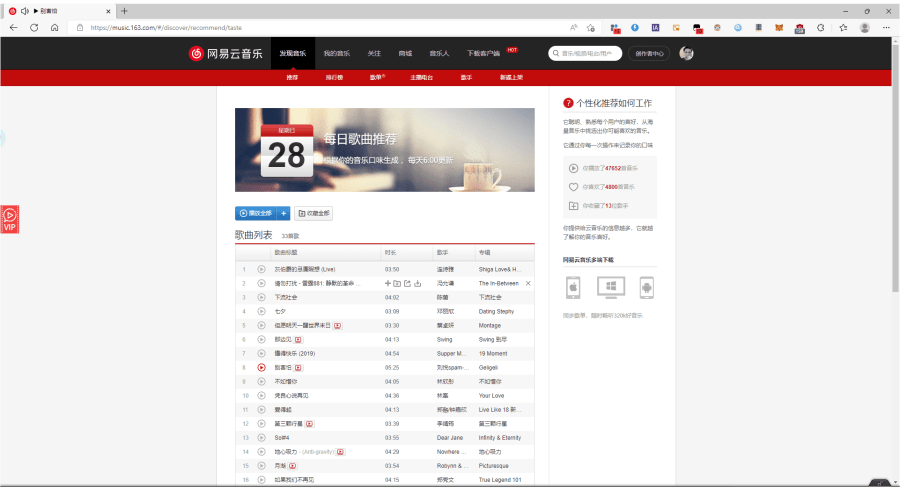Open the album link Dating Stephy
The width and height of the screenshot is (900, 487).
coord(496,311)
